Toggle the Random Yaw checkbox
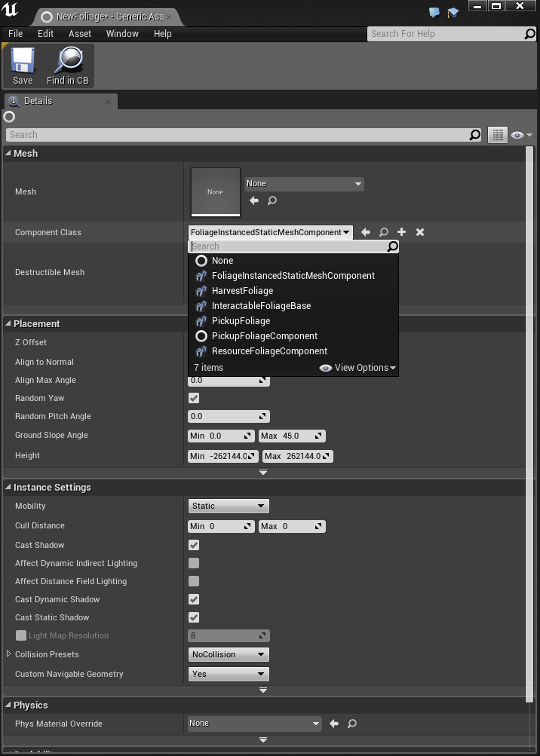This screenshot has height=756, width=540. click(x=194, y=398)
